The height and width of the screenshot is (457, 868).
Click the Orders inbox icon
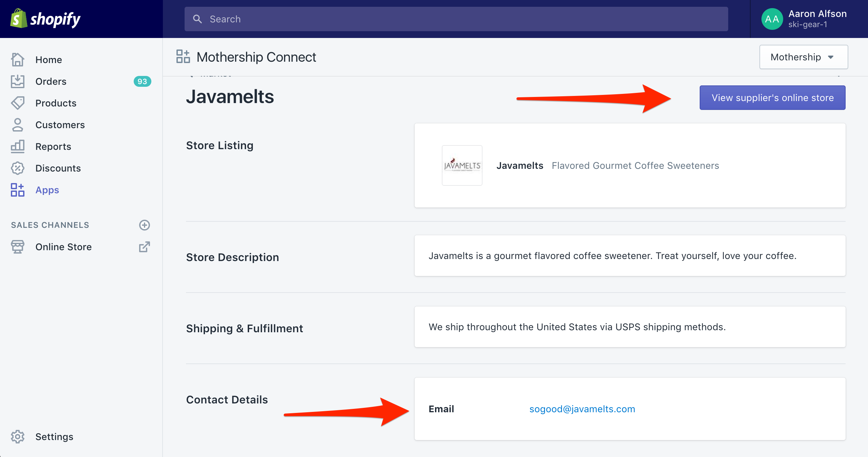18,81
